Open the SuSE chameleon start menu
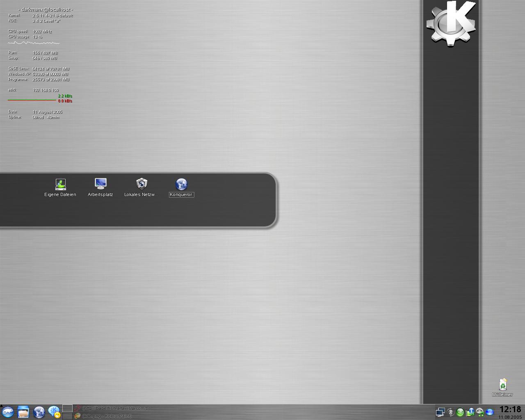The height and width of the screenshot is (420, 525). point(8,412)
